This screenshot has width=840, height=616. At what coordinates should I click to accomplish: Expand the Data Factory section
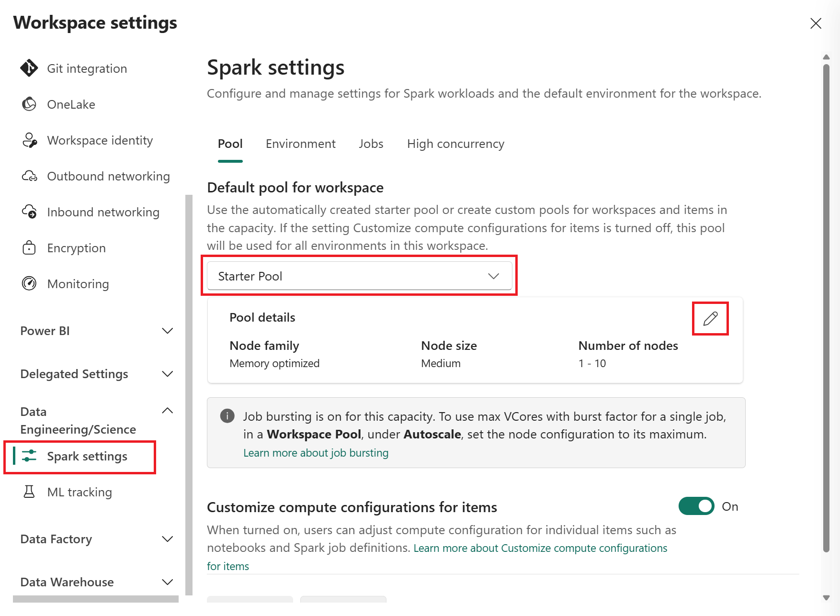[x=96, y=539]
